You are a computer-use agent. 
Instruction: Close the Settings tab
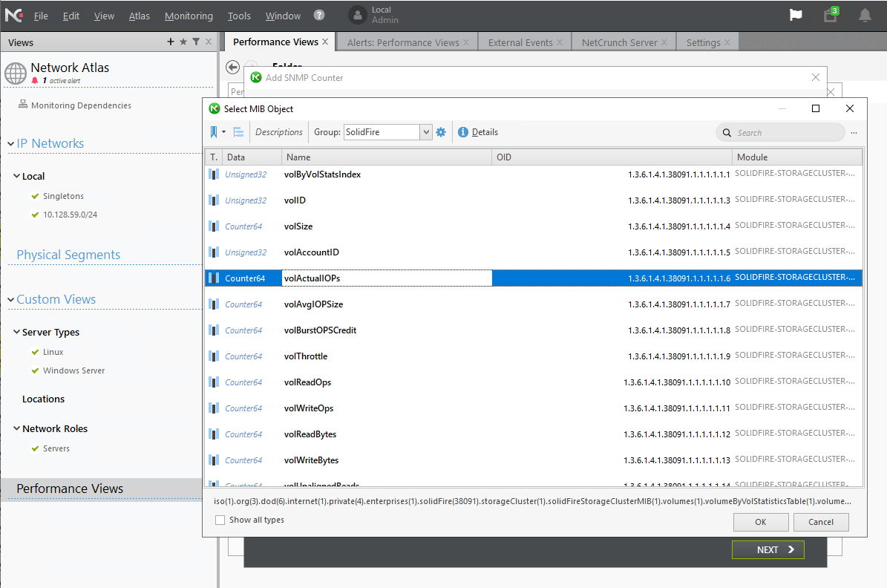tap(727, 42)
